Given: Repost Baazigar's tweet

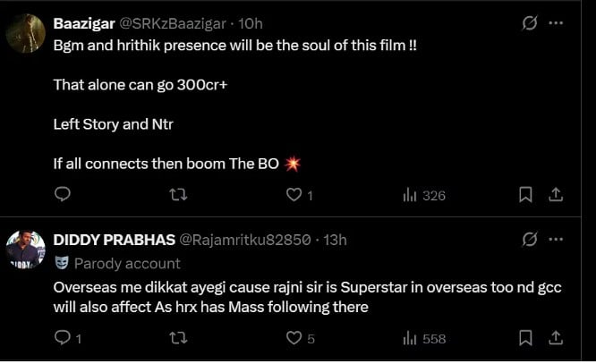Looking at the screenshot, I should [177, 194].
